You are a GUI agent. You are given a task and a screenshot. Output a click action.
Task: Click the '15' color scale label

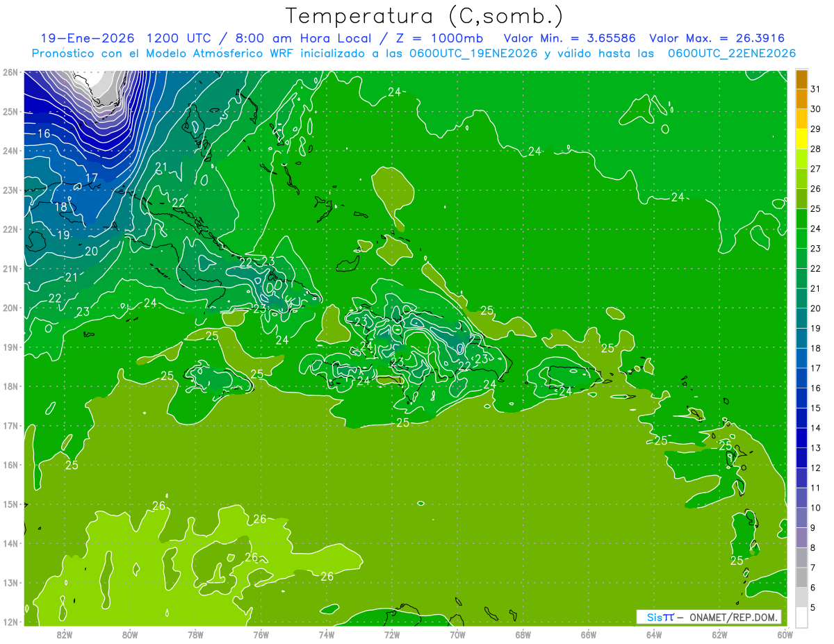click(815, 408)
